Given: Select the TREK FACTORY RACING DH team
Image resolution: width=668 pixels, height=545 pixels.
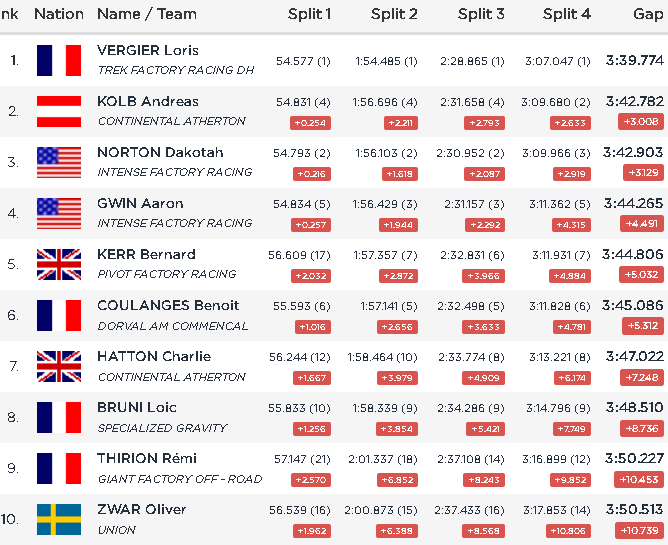Looking at the screenshot, I should click(x=176, y=70).
